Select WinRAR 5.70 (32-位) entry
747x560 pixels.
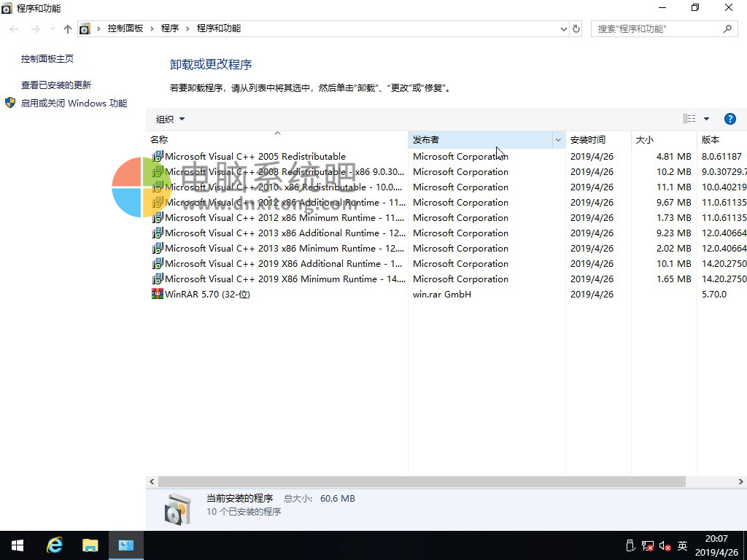[207, 294]
